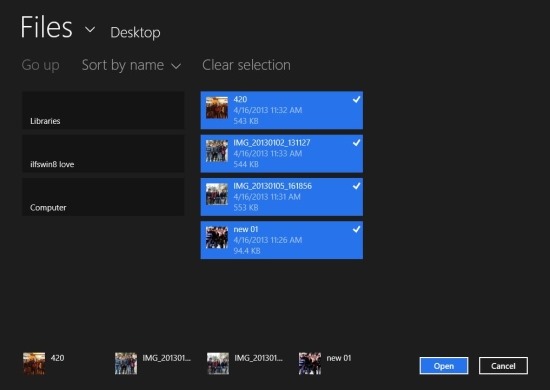Click the Open button
550x390 pixels.
click(444, 366)
